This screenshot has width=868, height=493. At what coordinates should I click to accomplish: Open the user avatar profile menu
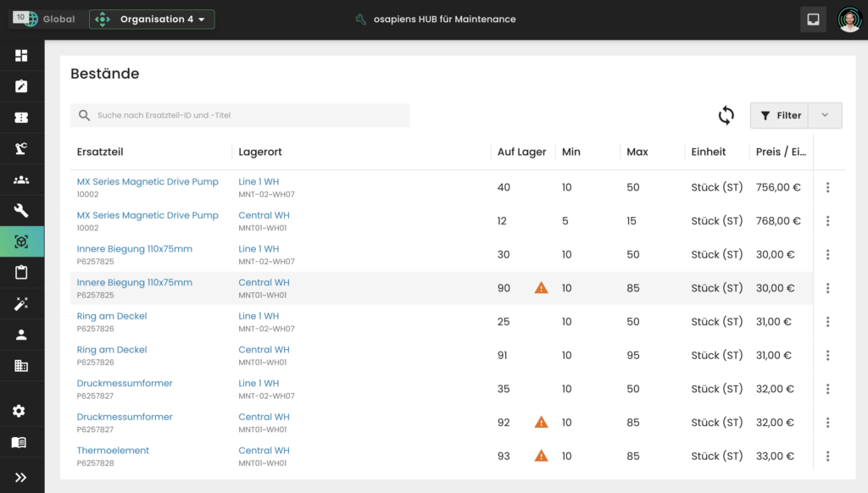tap(849, 19)
